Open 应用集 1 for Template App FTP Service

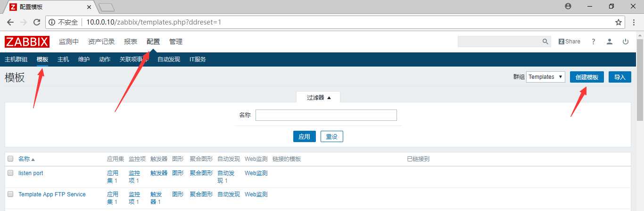pyautogui.click(x=113, y=198)
